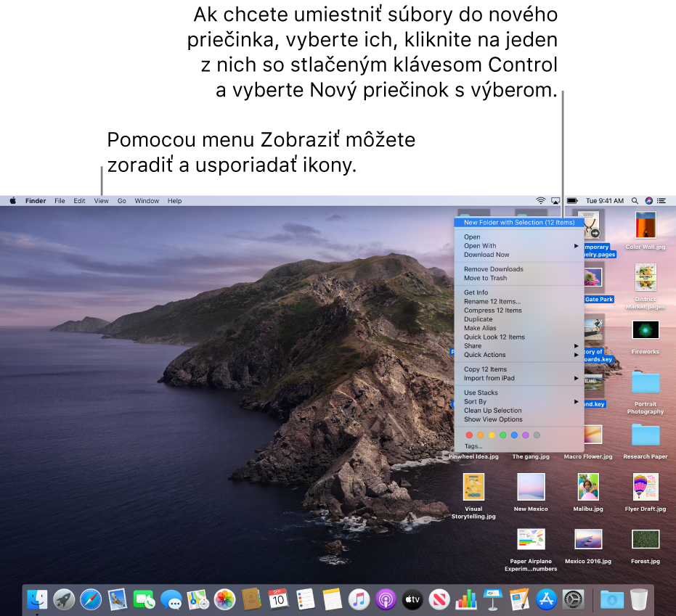Select the Forest.jpg desktop file

point(646,546)
